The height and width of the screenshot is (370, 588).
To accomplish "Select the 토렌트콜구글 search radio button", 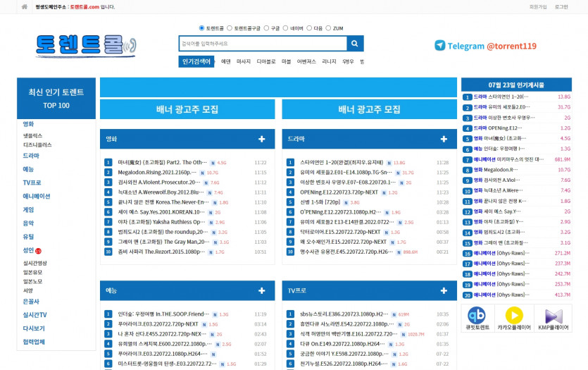I will [230, 28].
